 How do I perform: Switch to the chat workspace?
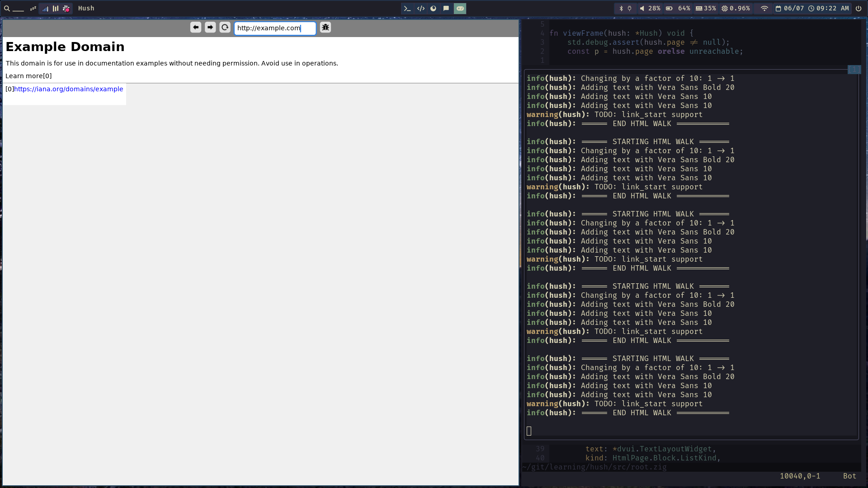tap(446, 9)
